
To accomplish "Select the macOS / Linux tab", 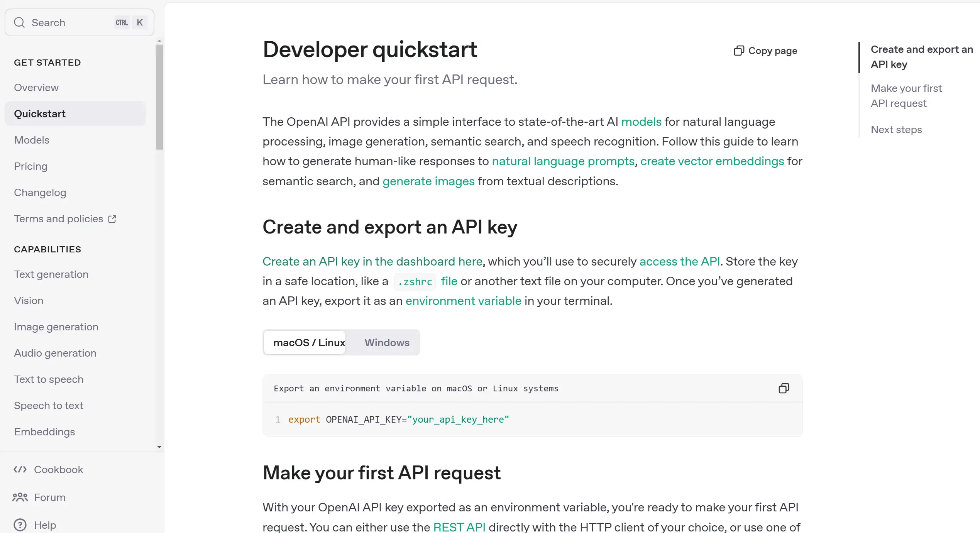I will pos(304,342).
